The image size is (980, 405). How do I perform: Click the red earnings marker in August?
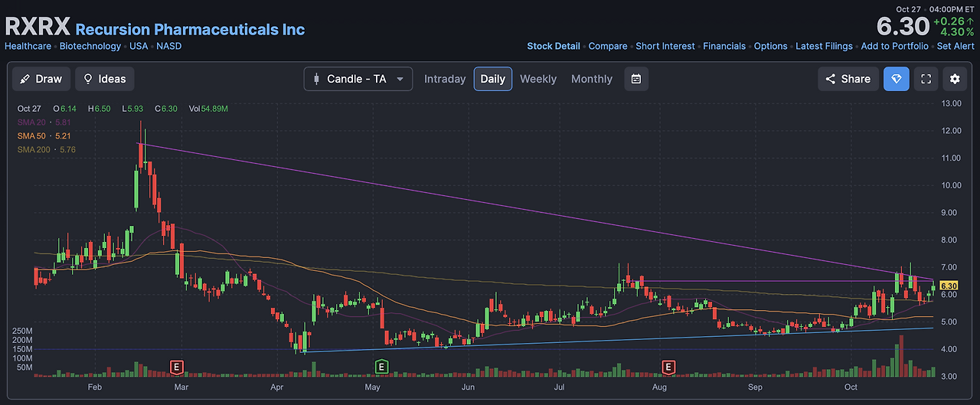(x=668, y=367)
